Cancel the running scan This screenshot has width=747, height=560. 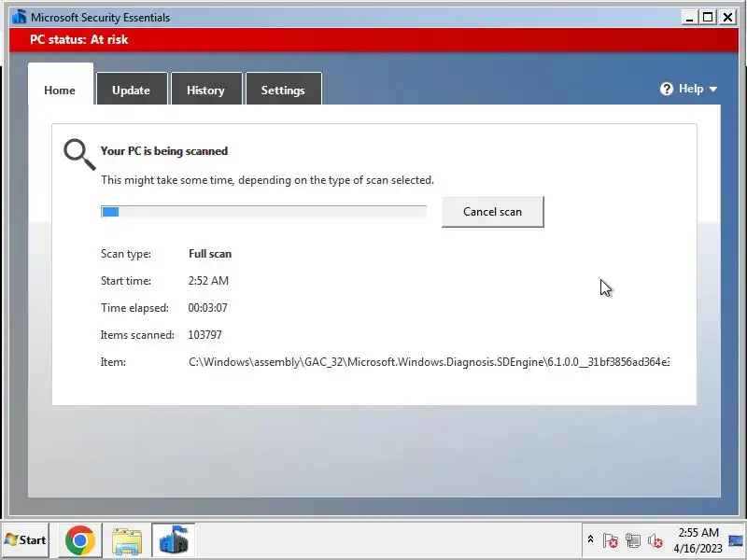tap(493, 212)
